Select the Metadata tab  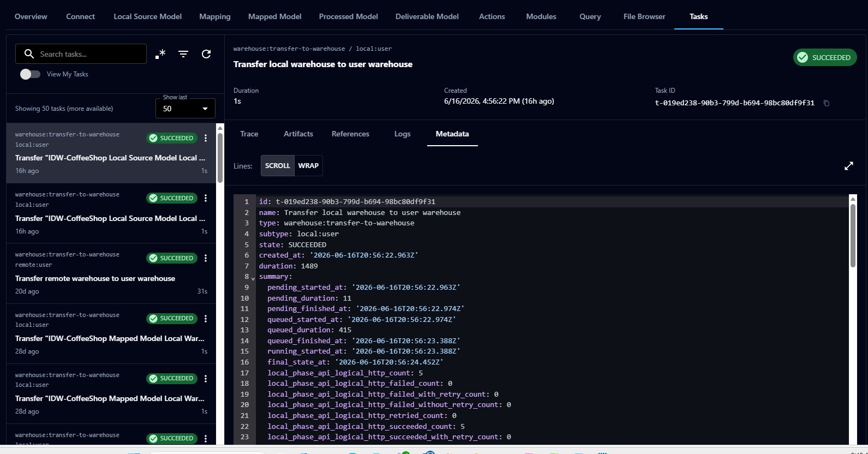click(452, 134)
